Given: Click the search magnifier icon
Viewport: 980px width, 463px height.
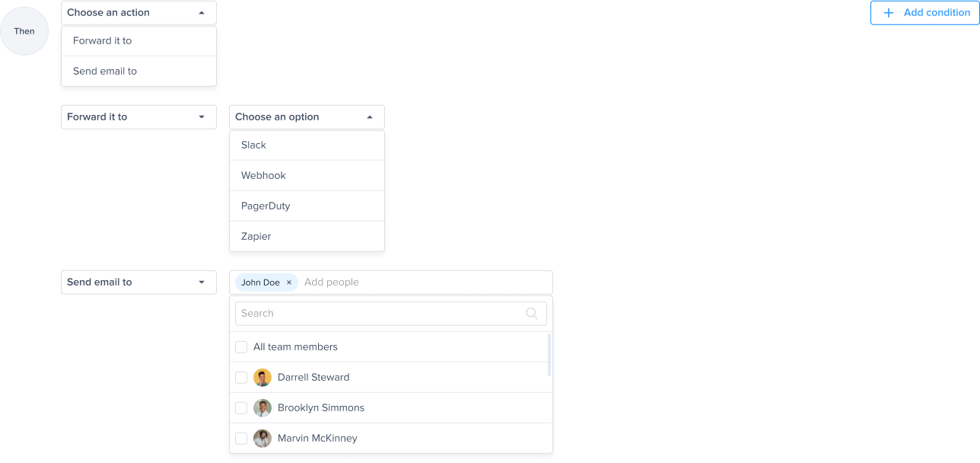Looking at the screenshot, I should click(532, 313).
